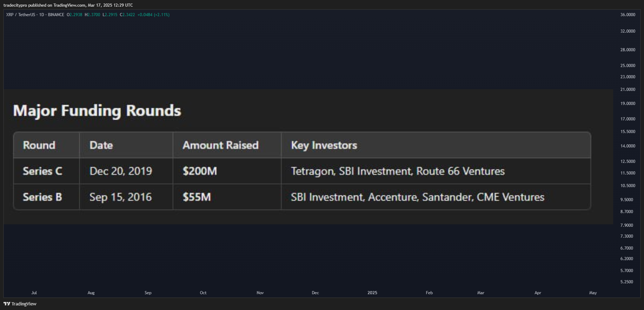This screenshot has height=310, width=644.
Task: Select the Date column header
Action: click(x=126, y=145)
